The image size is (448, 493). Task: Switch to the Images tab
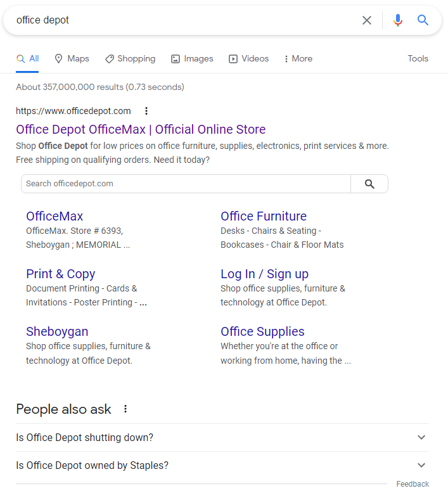point(192,59)
